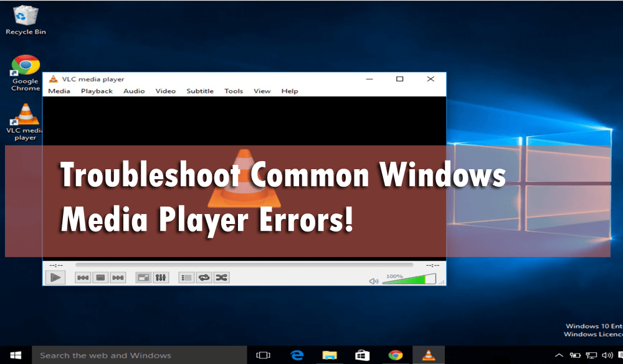Image resolution: width=623 pixels, height=364 pixels.
Task: Enable random shuffle playback
Action: click(x=221, y=278)
